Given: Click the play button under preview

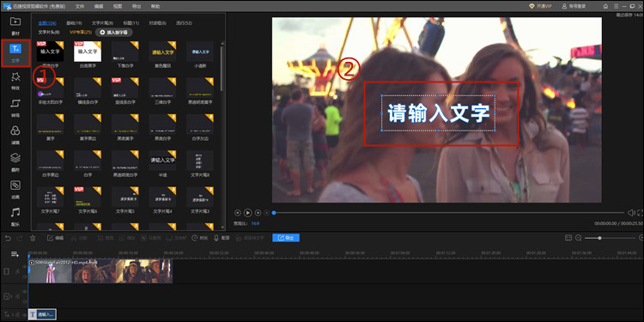Looking at the screenshot, I should [247, 212].
